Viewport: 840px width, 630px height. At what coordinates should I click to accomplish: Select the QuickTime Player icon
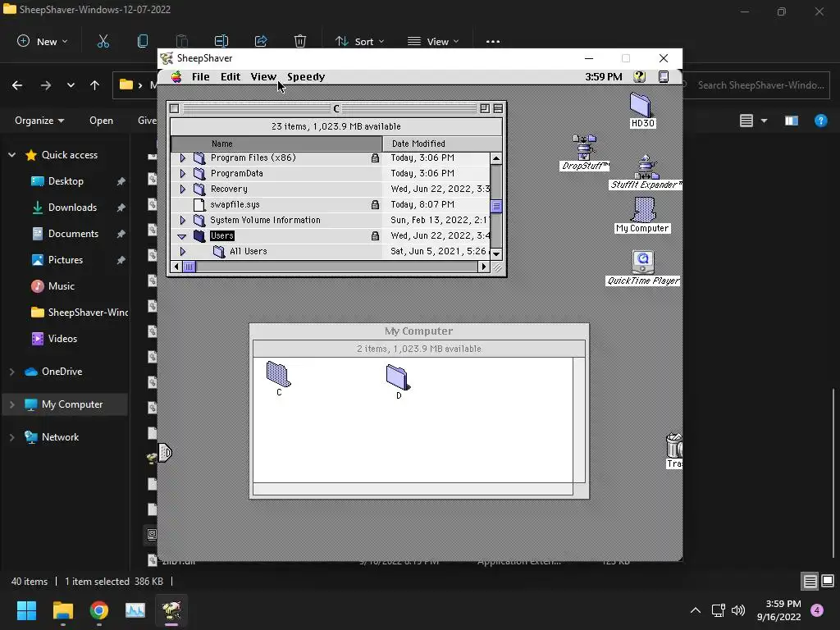pyautogui.click(x=643, y=268)
